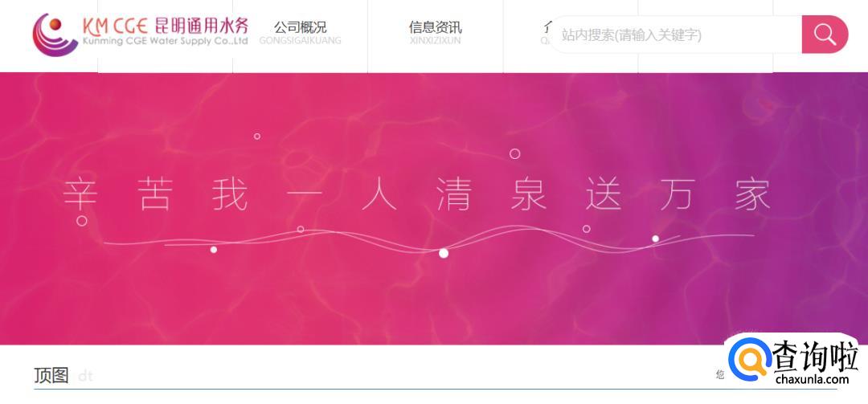Click the 昆明通用水务 logo text
This screenshot has width=868, height=404.
[202, 25]
